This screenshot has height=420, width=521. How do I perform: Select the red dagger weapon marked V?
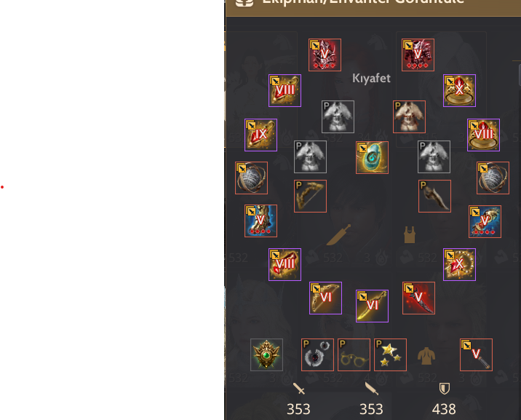tap(418, 298)
